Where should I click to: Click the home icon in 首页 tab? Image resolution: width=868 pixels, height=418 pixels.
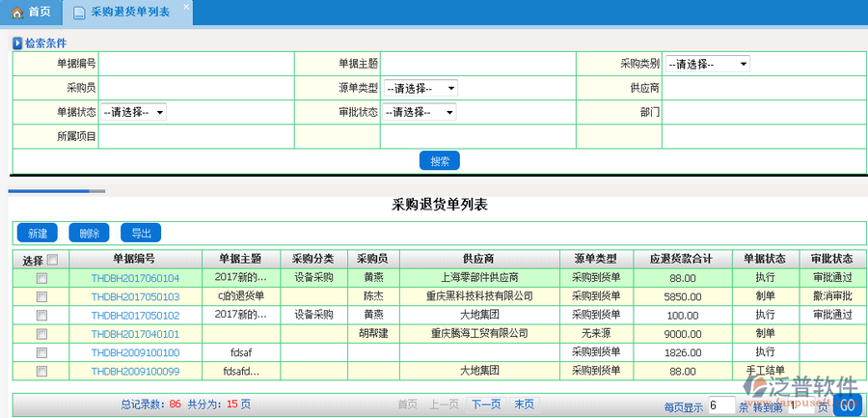coord(17,13)
